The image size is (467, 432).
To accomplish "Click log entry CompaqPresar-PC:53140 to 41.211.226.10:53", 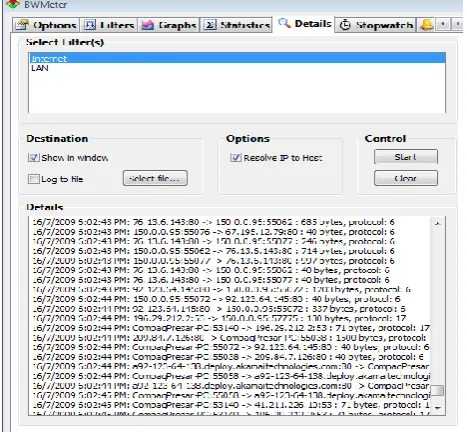I will tap(231, 405).
